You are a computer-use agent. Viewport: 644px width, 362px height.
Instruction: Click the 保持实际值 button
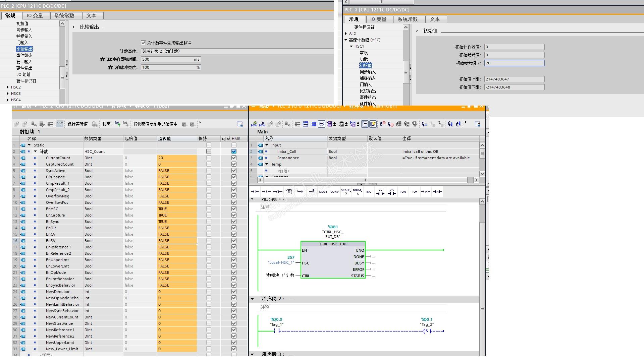click(77, 124)
